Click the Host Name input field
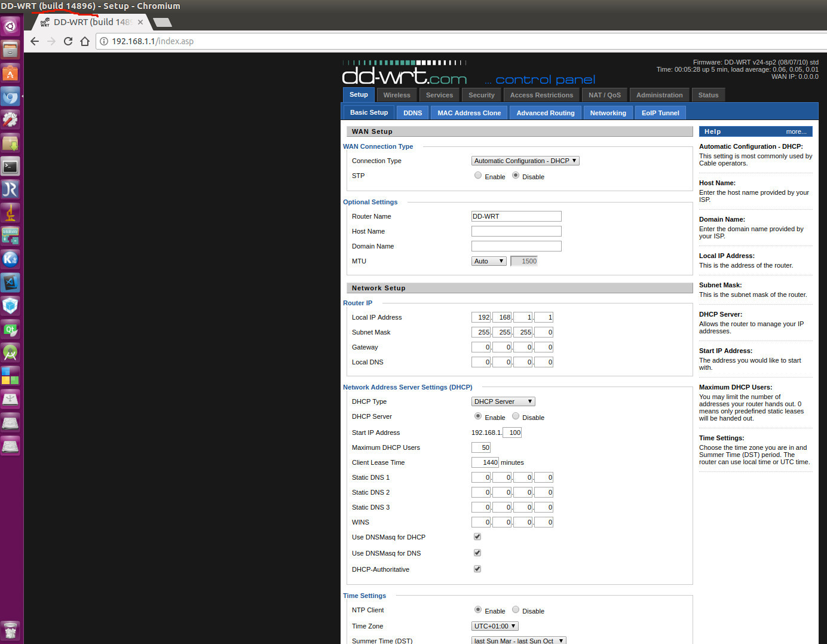827x644 pixels. [x=516, y=231]
